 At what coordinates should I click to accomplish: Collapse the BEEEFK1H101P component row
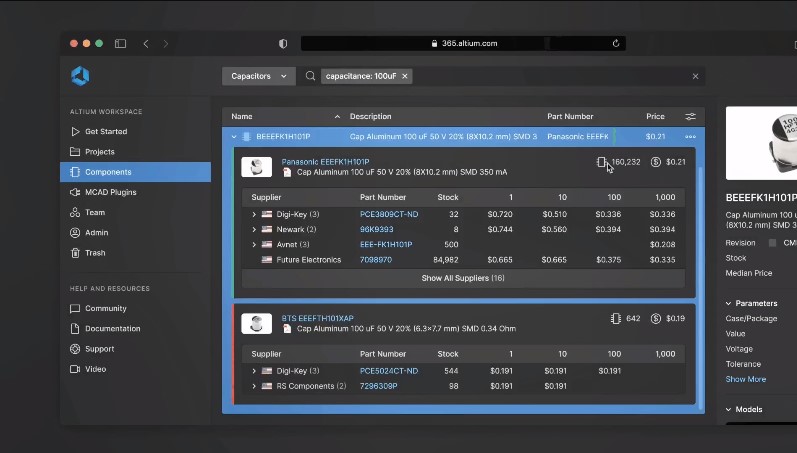coord(234,137)
